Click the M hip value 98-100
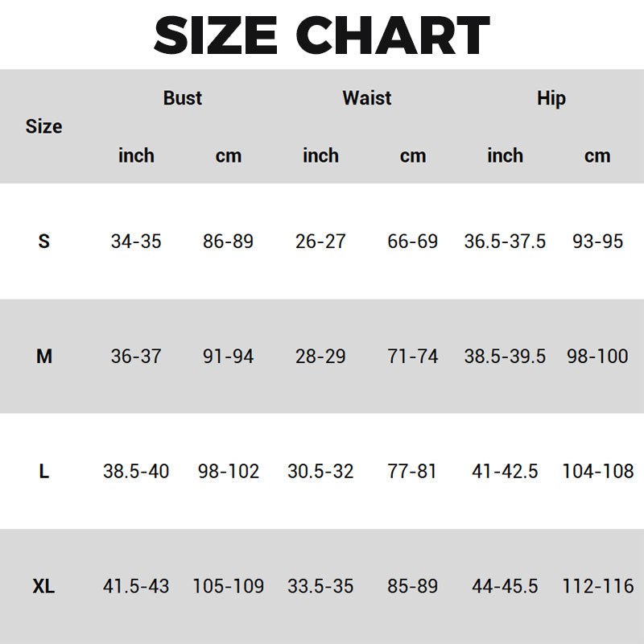Screen dimensions: 644x644 [597, 356]
